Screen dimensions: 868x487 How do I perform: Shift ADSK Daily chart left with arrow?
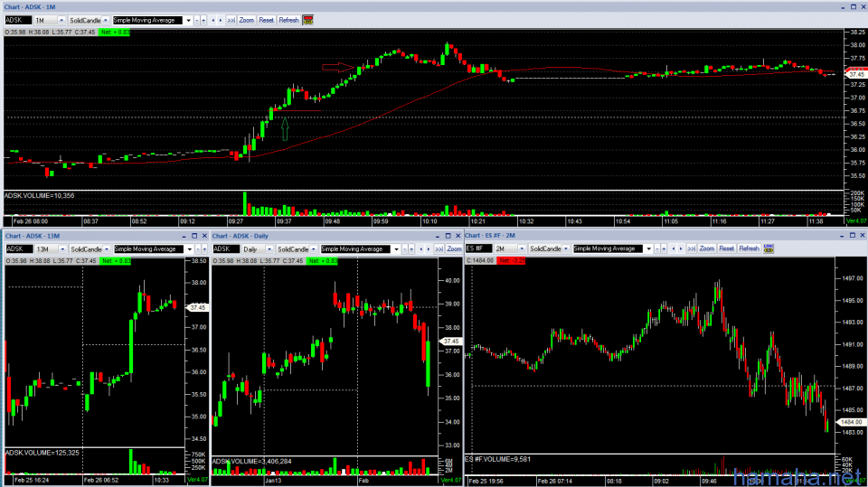[420, 249]
